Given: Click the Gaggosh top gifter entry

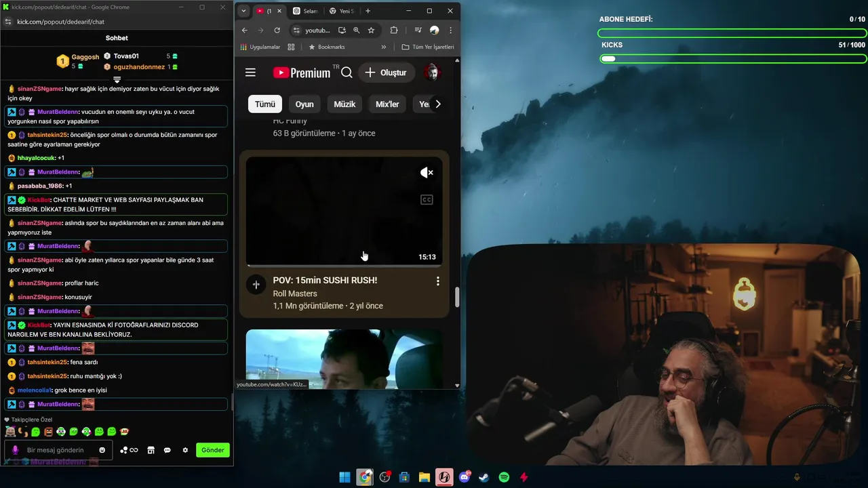Looking at the screenshot, I should pyautogui.click(x=77, y=61).
